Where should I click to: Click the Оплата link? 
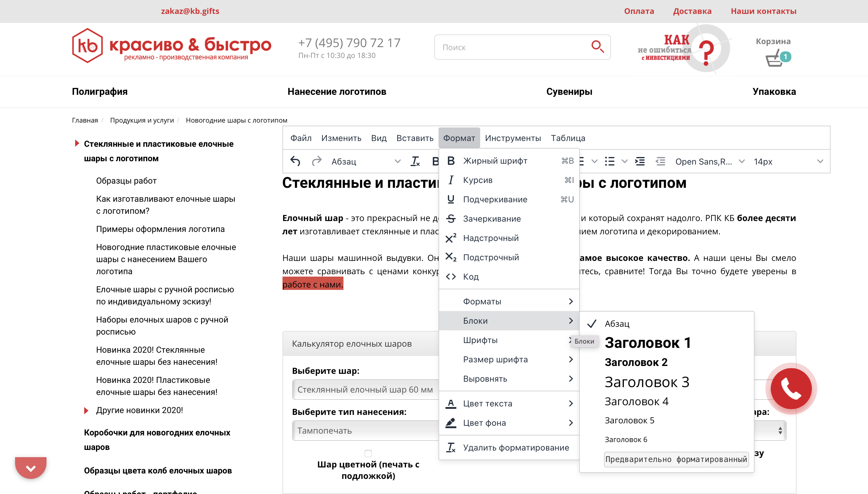[x=639, y=11]
